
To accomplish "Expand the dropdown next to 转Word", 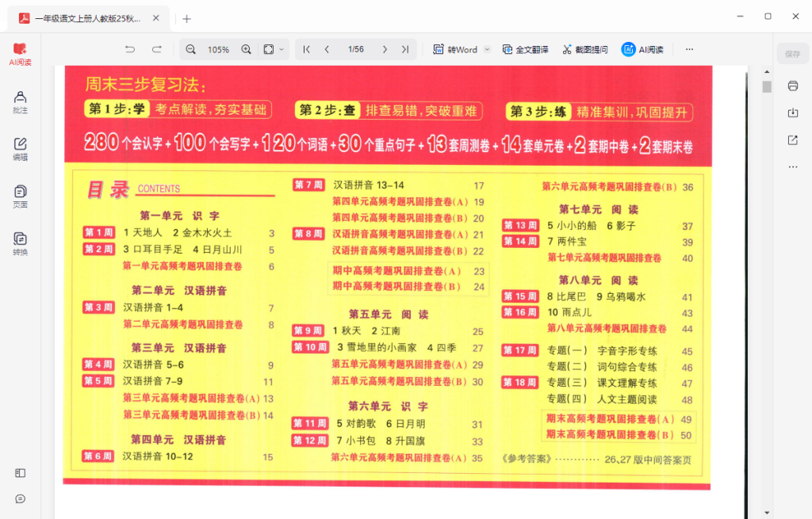I will pyautogui.click(x=487, y=48).
